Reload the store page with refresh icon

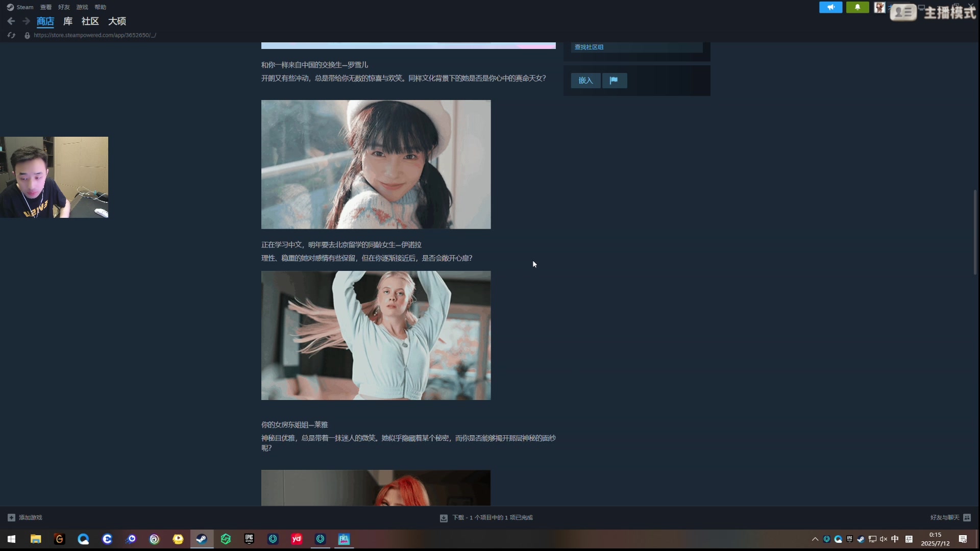(11, 35)
